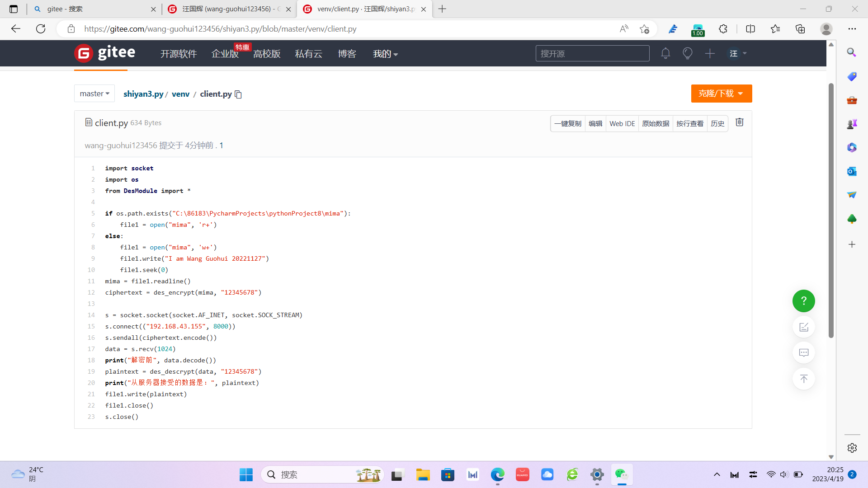
Task: Click the feedback edit floating icon
Action: point(803,327)
